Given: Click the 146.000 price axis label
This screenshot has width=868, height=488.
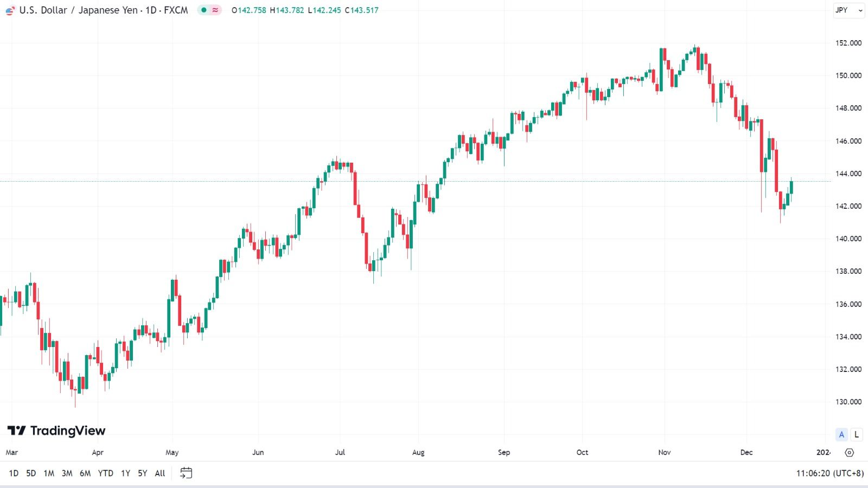Looking at the screenshot, I should (x=848, y=141).
